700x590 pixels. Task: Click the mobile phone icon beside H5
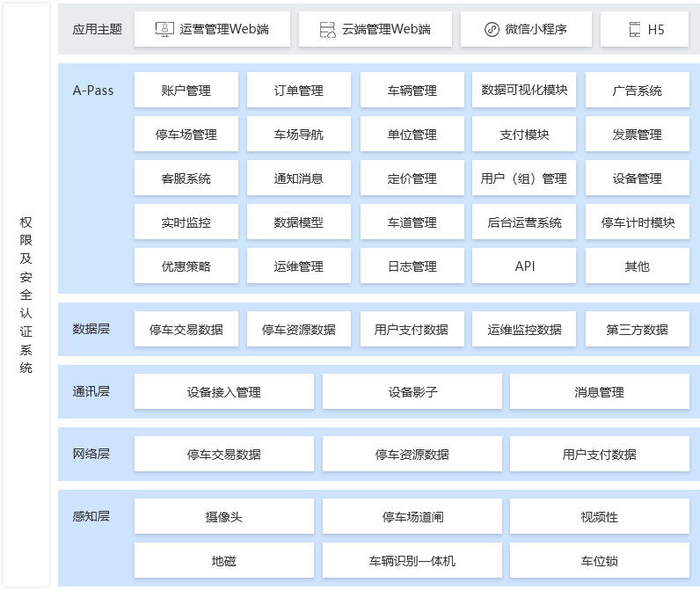click(635, 29)
